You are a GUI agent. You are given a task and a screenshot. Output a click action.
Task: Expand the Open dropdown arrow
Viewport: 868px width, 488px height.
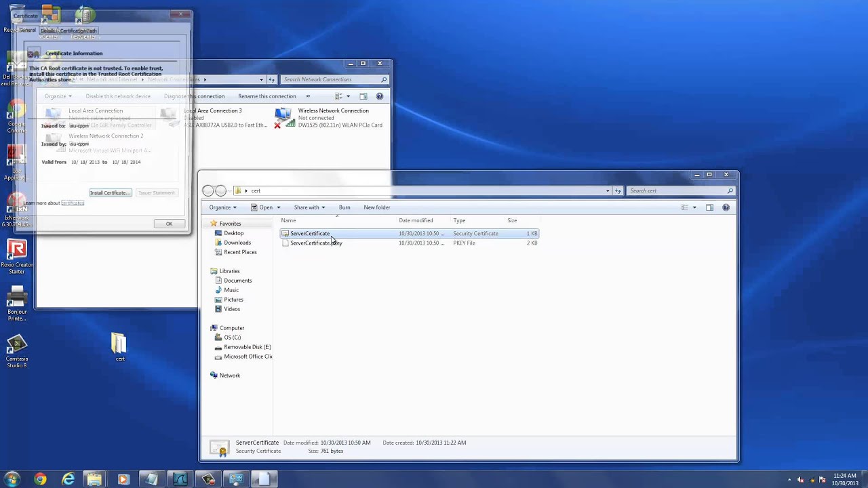278,207
